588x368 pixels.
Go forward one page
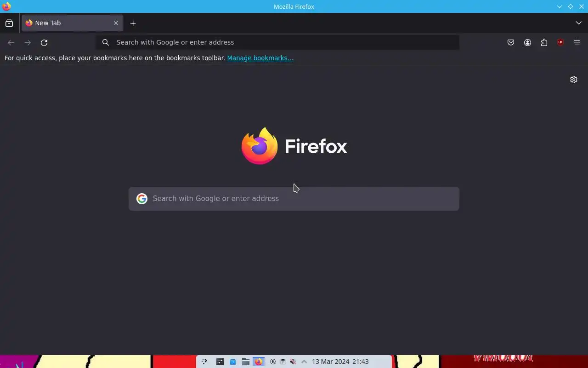click(x=28, y=42)
